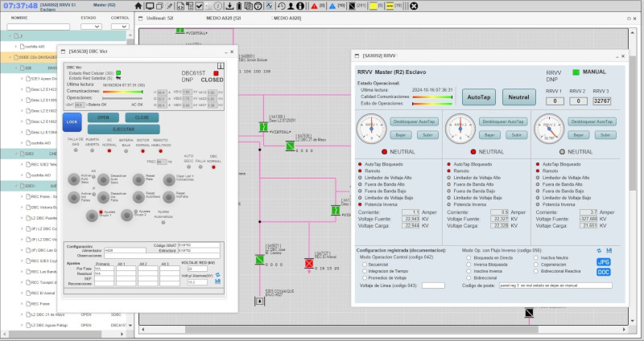Choose the Cogeneracion radio button
Screen dimensions: 644x341
[535, 263]
